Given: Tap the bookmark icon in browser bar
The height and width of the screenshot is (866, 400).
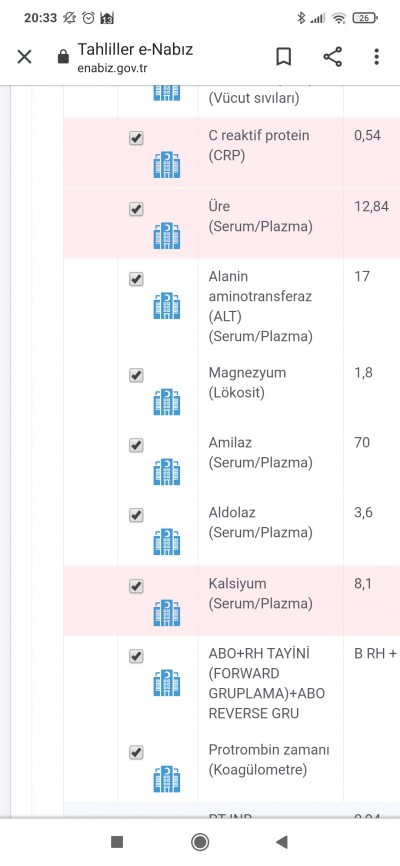Looking at the screenshot, I should pyautogui.click(x=283, y=56).
